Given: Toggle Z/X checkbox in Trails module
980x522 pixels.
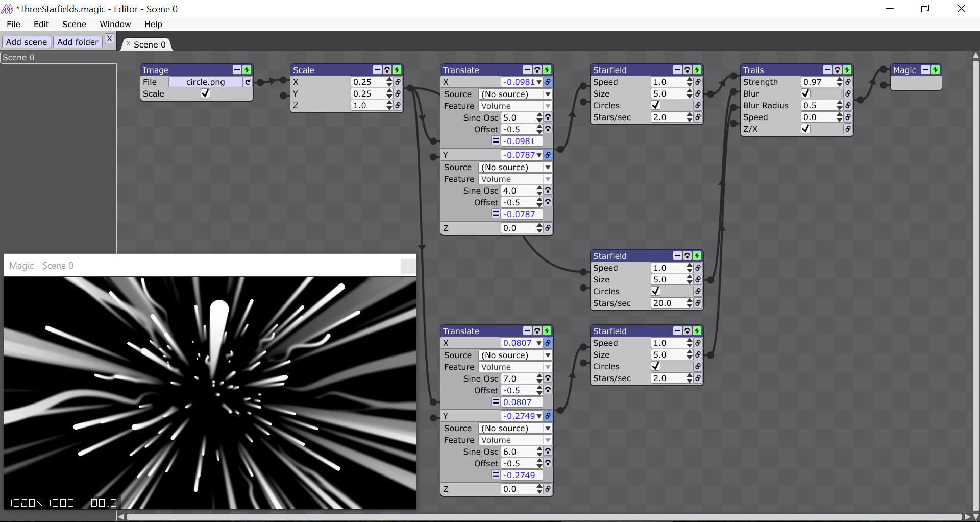Looking at the screenshot, I should click(x=806, y=129).
